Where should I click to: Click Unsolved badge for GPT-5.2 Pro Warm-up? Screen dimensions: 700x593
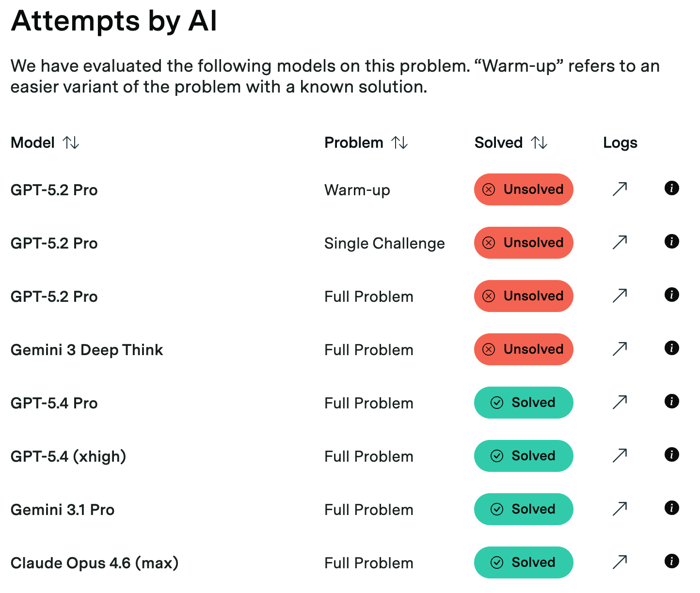coord(524,189)
